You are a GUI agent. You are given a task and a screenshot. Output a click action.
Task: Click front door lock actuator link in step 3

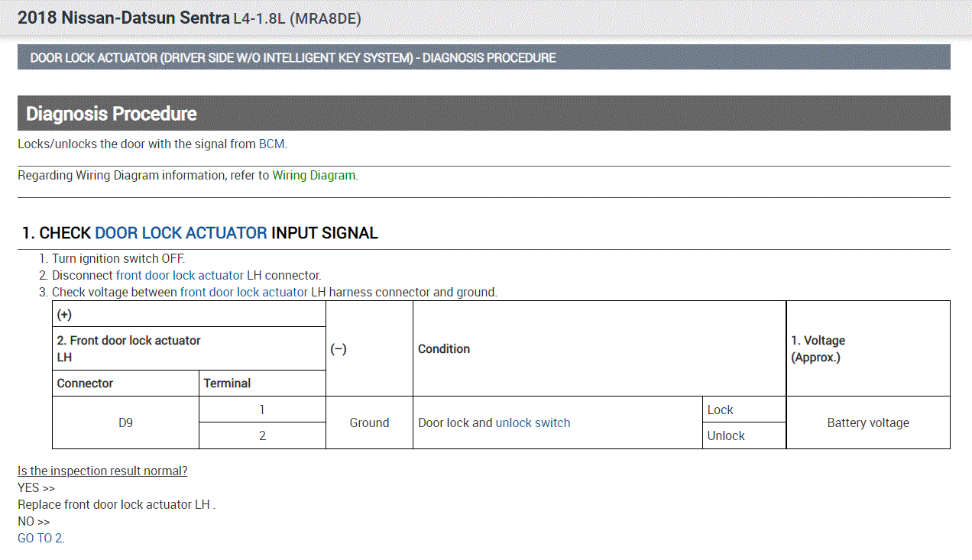(244, 292)
